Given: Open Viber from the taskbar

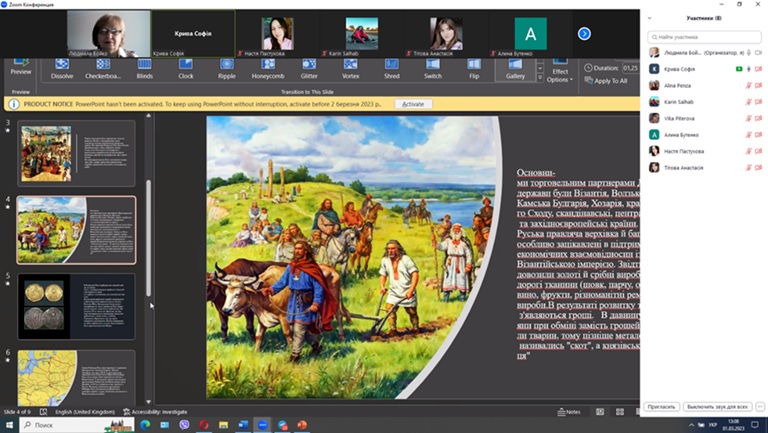Looking at the screenshot, I should pyautogui.click(x=184, y=425).
